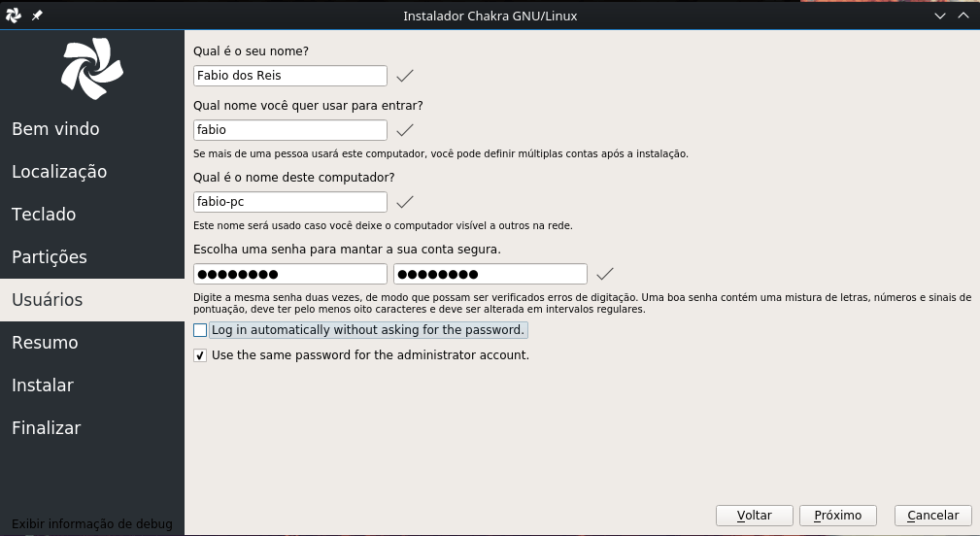Image resolution: width=980 pixels, height=536 pixels.
Task: Show debug info via Exibir informação de debug
Action: (92, 524)
